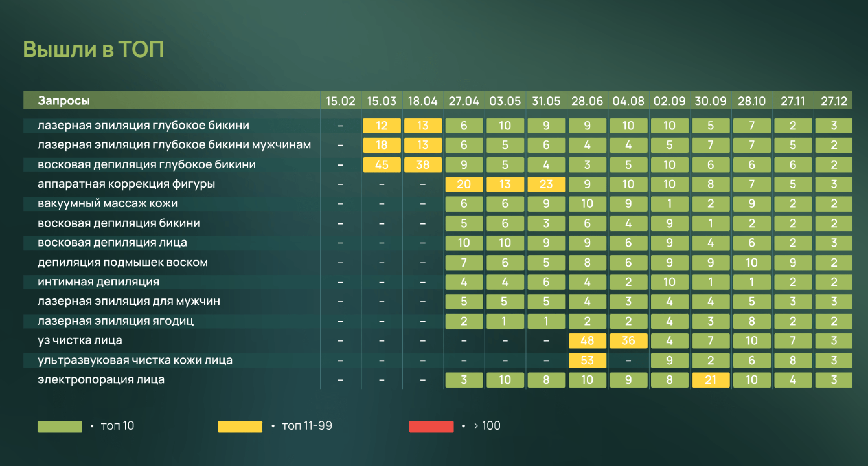
Task: Click the yellow 36 cell under 04.08
Action: click(x=628, y=340)
